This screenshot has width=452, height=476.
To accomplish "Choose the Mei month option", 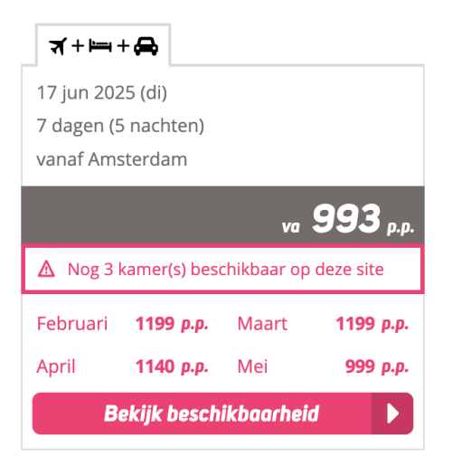I will coord(252,367).
